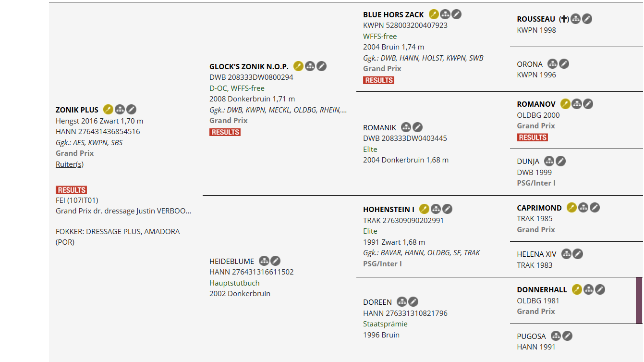Open pedigree tree icon for Zonik Plus

coord(120,110)
